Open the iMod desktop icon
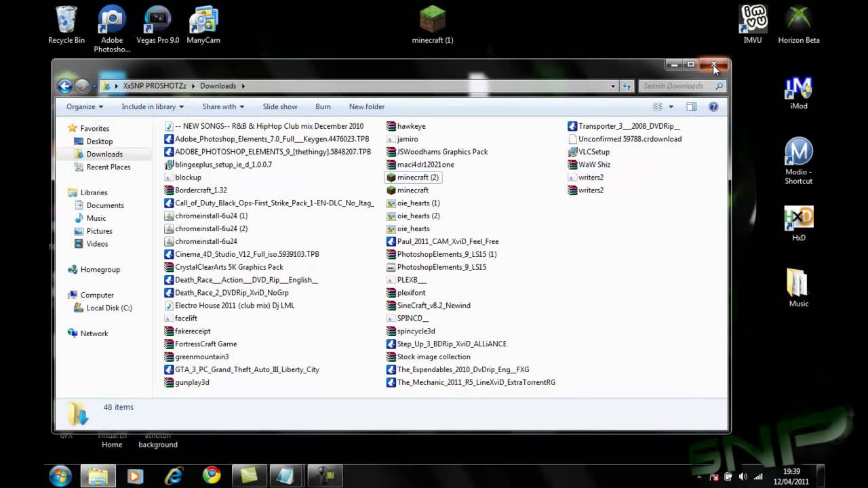The height and width of the screenshot is (488, 868). (799, 93)
